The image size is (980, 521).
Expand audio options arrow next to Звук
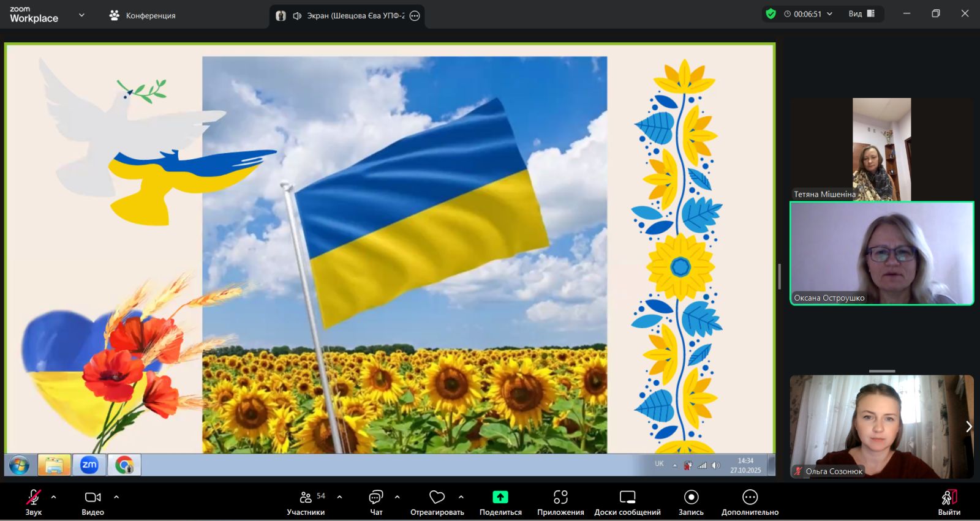[x=54, y=497]
